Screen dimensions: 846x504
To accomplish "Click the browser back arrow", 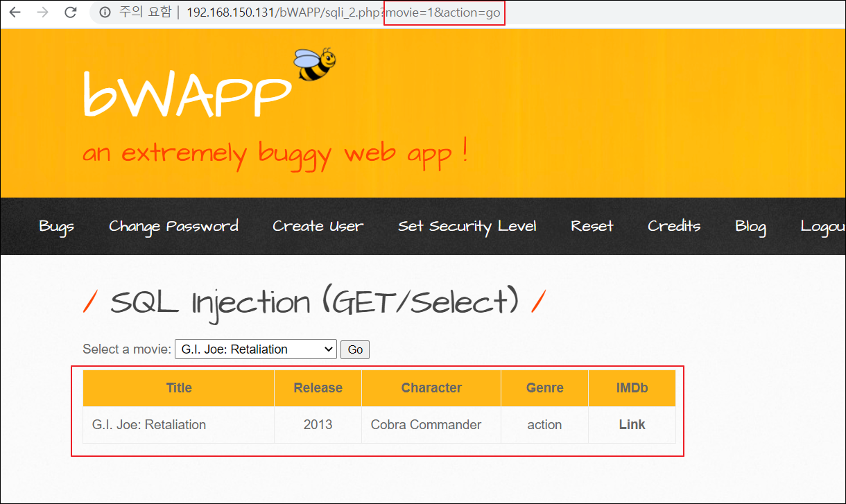I will click(15, 12).
